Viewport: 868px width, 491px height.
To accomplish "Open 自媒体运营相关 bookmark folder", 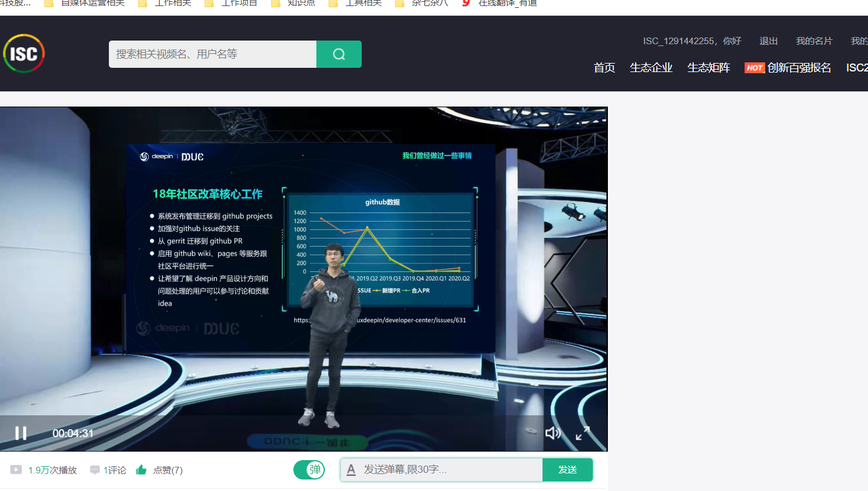I will (85, 4).
